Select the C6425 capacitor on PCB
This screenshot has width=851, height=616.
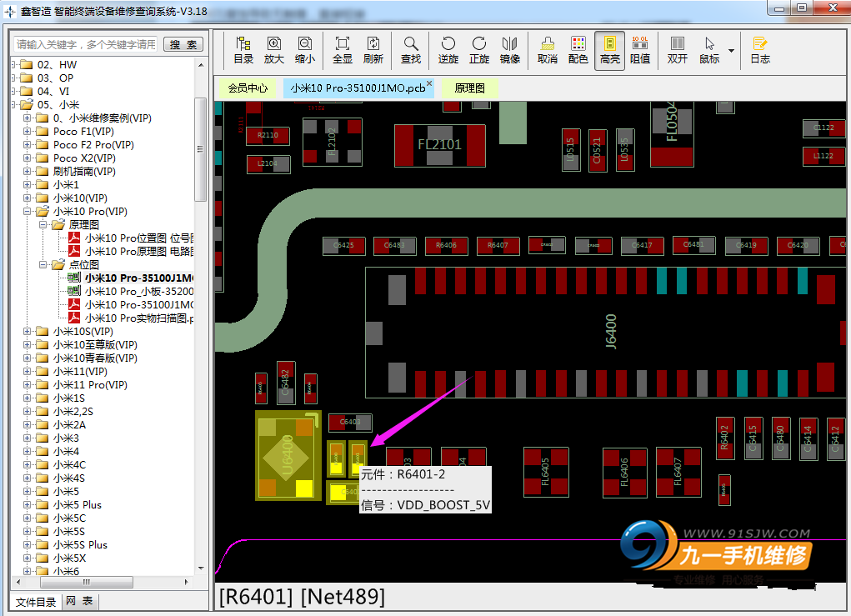343,246
